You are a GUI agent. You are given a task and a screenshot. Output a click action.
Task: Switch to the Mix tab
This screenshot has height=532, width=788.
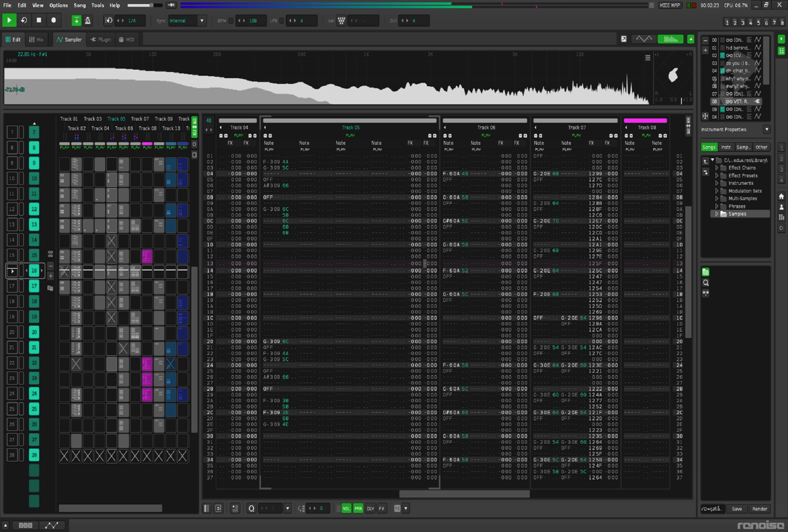click(x=36, y=40)
